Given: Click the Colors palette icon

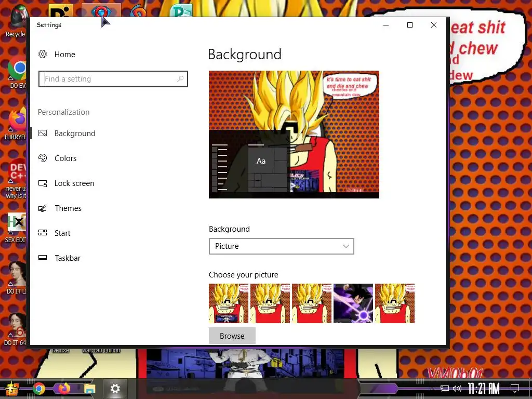Looking at the screenshot, I should 43,158.
